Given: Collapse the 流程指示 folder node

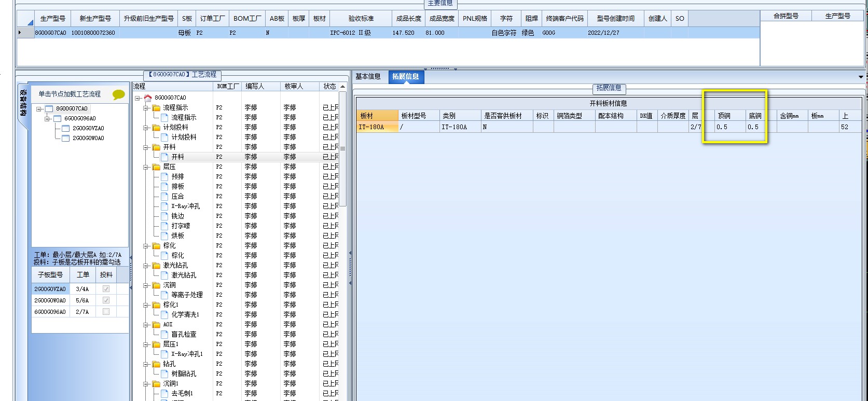Looking at the screenshot, I should click(146, 108).
